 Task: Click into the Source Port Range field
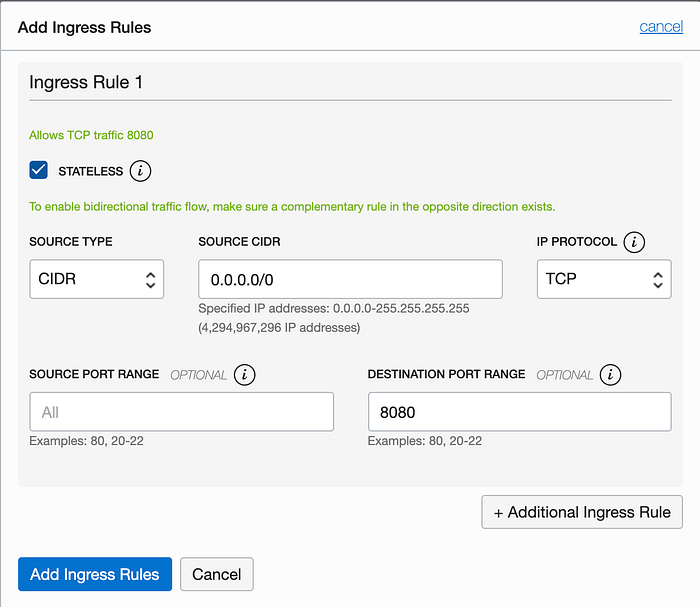(x=181, y=412)
